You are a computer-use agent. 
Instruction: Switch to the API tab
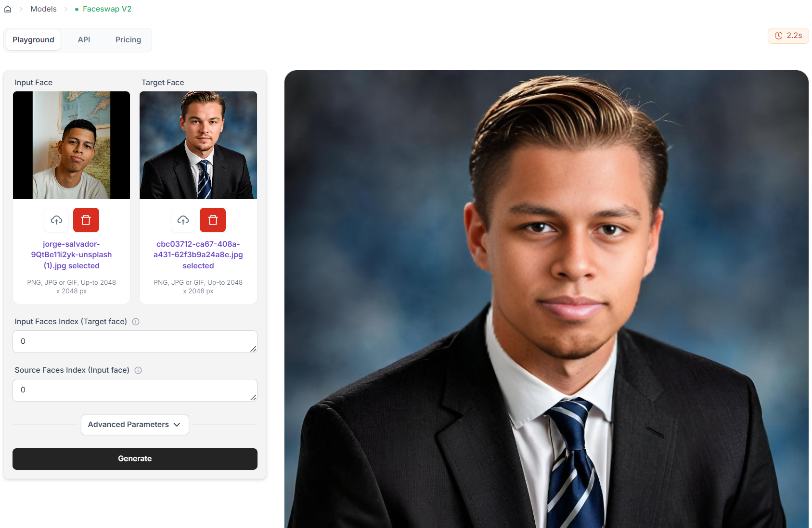click(x=84, y=40)
